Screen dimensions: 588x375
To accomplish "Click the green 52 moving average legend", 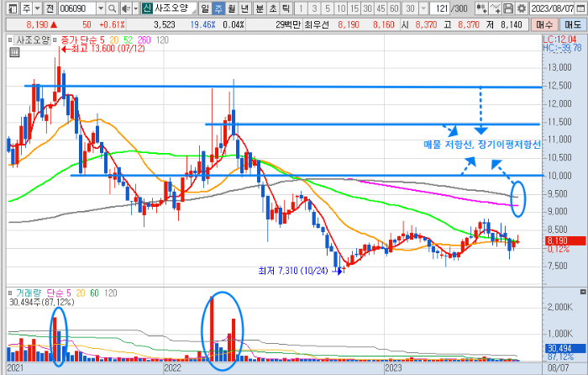I will [x=129, y=40].
